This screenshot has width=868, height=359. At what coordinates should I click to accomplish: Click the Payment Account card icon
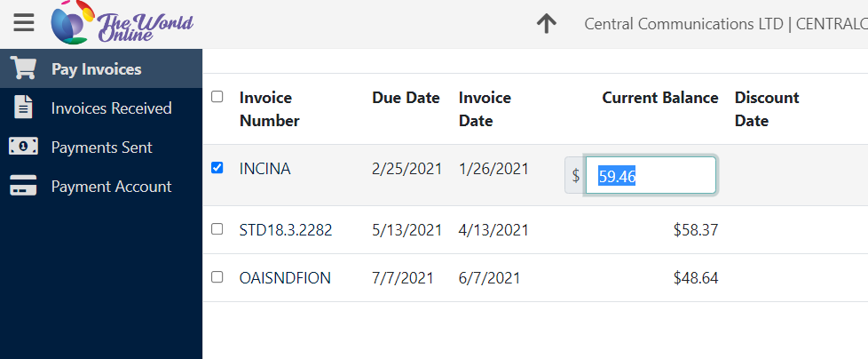(x=23, y=186)
